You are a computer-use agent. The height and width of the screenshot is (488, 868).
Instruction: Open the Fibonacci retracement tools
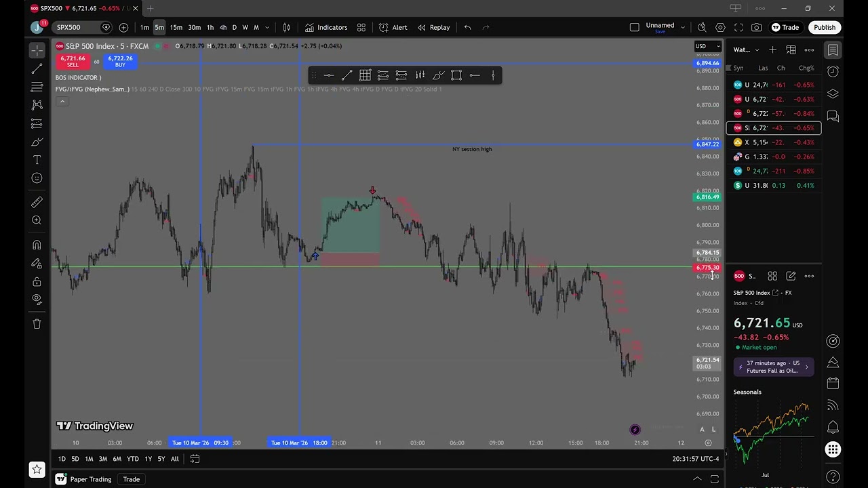tap(37, 87)
